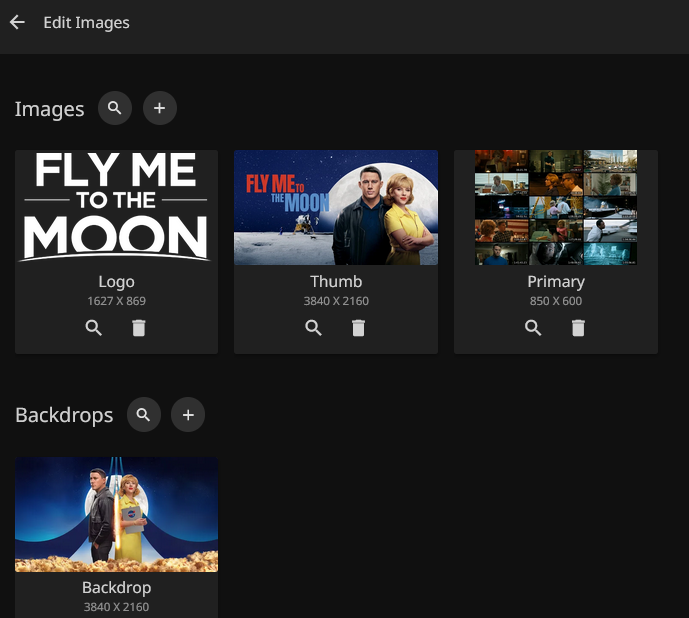Screen dimensions: 689x618
Task: Search for a replacement Thumb image
Action: 314,328
